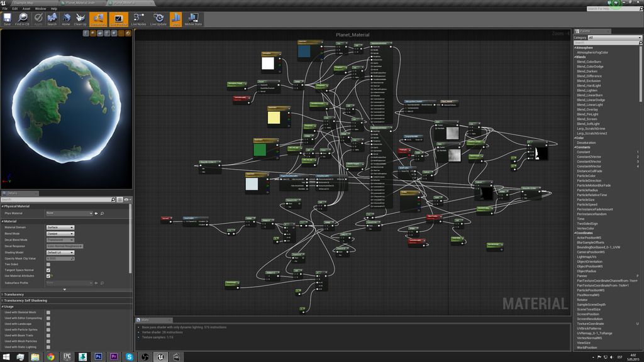Click the Find in CB toolbar icon

(x=22, y=19)
